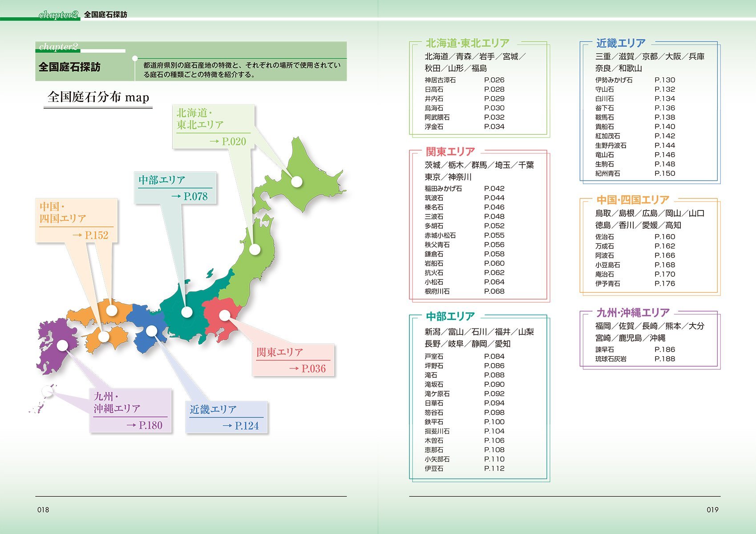Screen dimensions: 756x534
Task: Click the 九州・沖縄エリア index heading
Action: pyautogui.click(x=633, y=312)
